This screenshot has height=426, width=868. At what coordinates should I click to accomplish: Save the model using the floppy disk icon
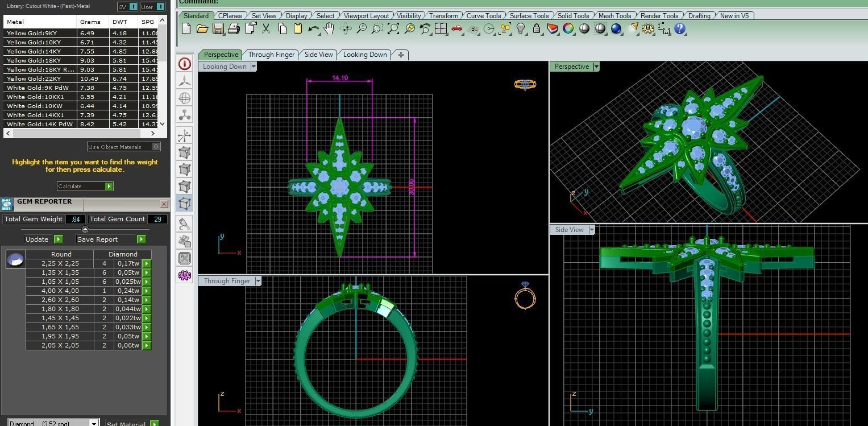(218, 28)
